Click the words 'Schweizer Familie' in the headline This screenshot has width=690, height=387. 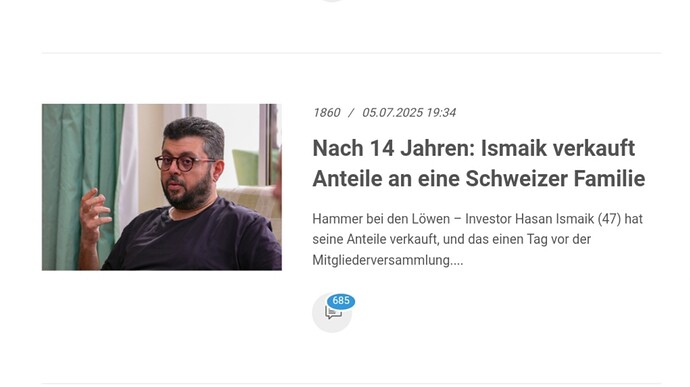tap(555, 179)
